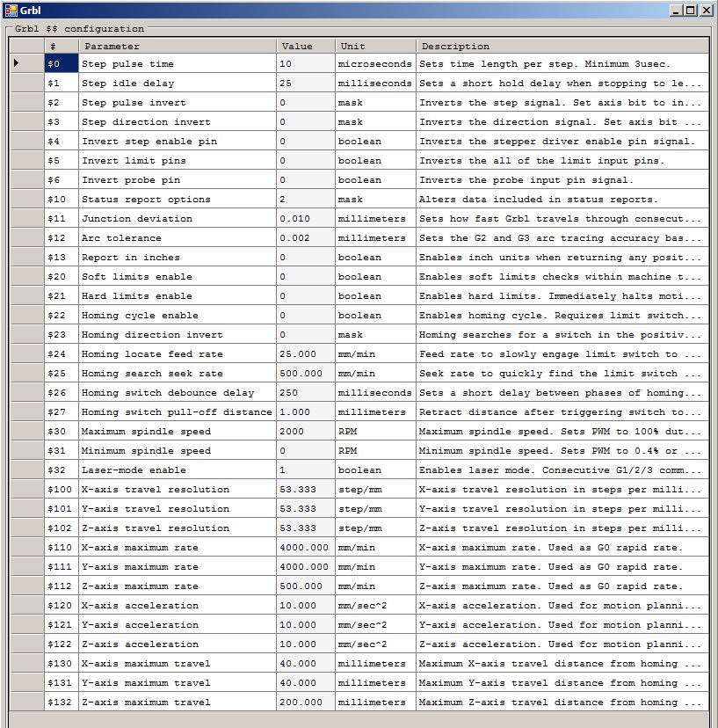Edit Y-axis maximum travel value 40.000
Image resolution: width=718 pixels, height=728 pixels.
[307, 683]
